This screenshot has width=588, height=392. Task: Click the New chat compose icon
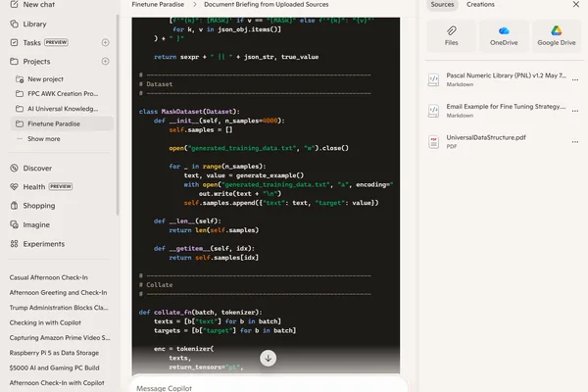[14, 4]
